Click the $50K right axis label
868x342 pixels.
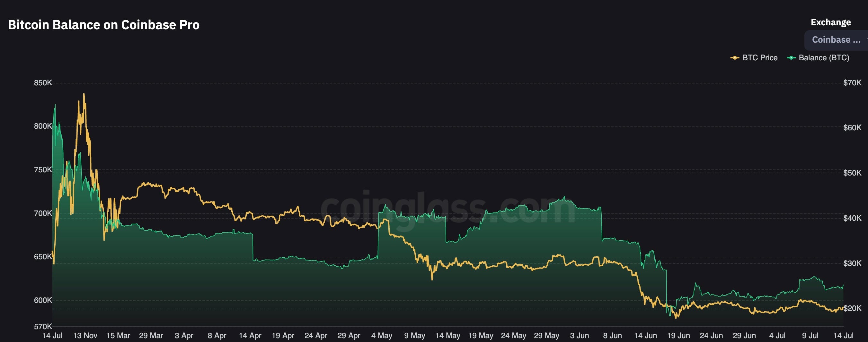[852, 173]
